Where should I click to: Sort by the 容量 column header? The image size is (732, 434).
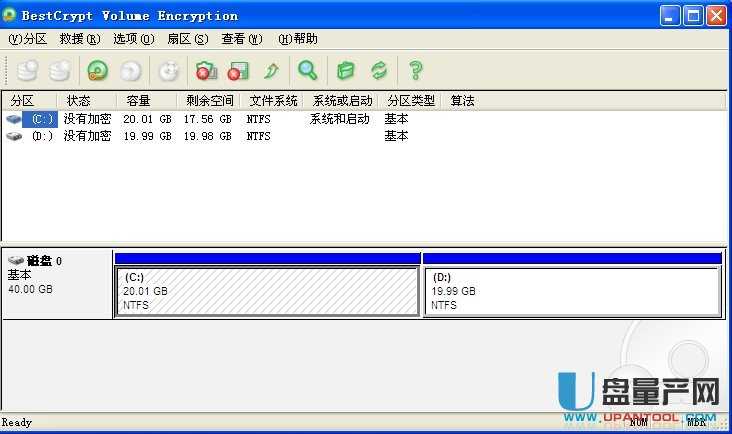coord(147,101)
